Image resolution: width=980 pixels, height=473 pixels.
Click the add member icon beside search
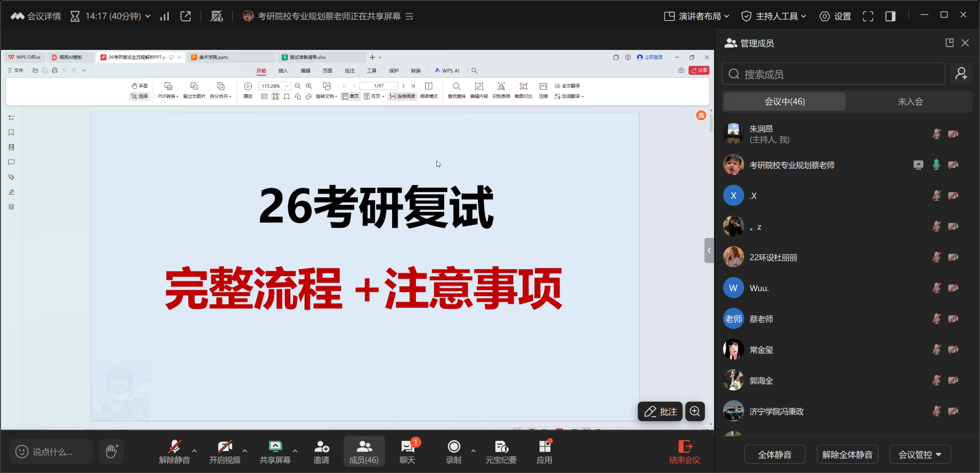coord(961,74)
